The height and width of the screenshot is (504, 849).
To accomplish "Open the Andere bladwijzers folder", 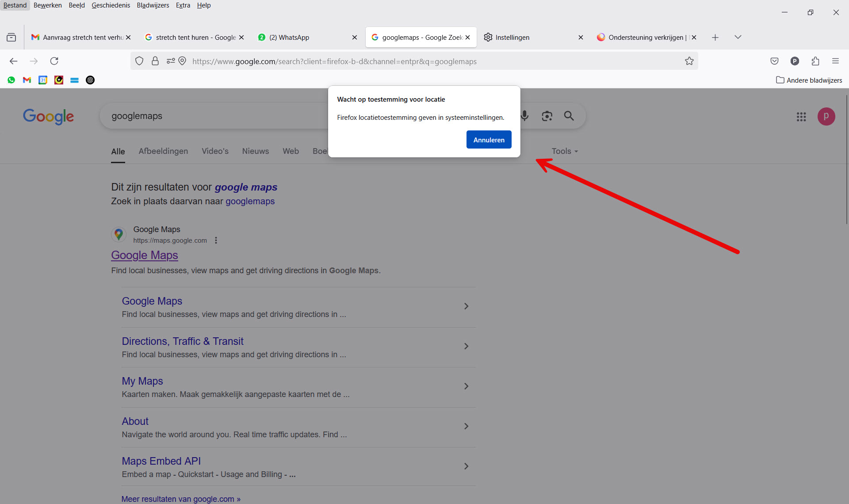I will click(809, 80).
